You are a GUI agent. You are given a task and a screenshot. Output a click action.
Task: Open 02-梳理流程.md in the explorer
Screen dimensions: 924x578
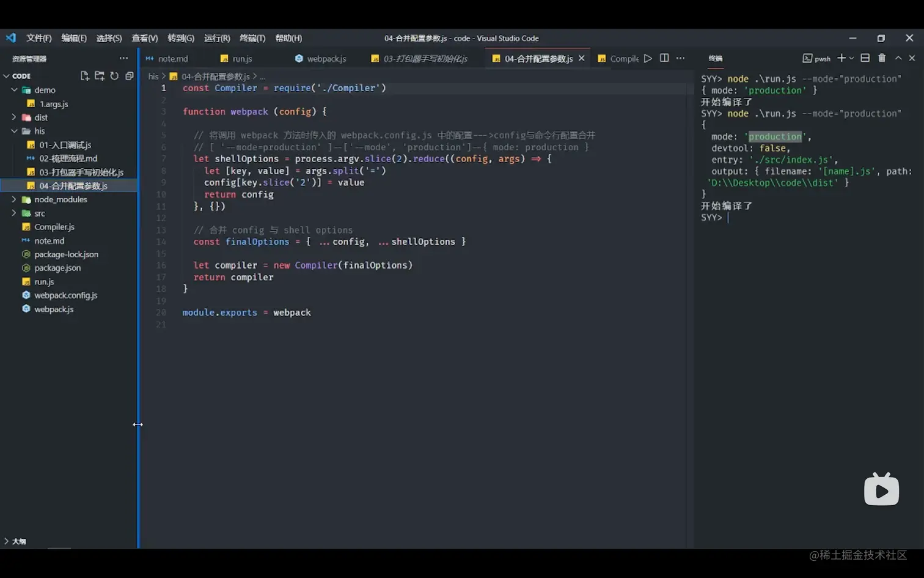pos(68,158)
